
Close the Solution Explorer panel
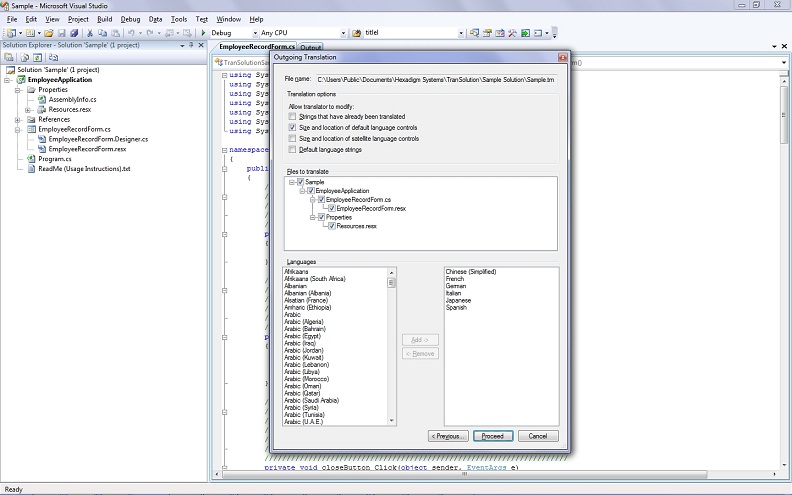[x=201, y=45]
